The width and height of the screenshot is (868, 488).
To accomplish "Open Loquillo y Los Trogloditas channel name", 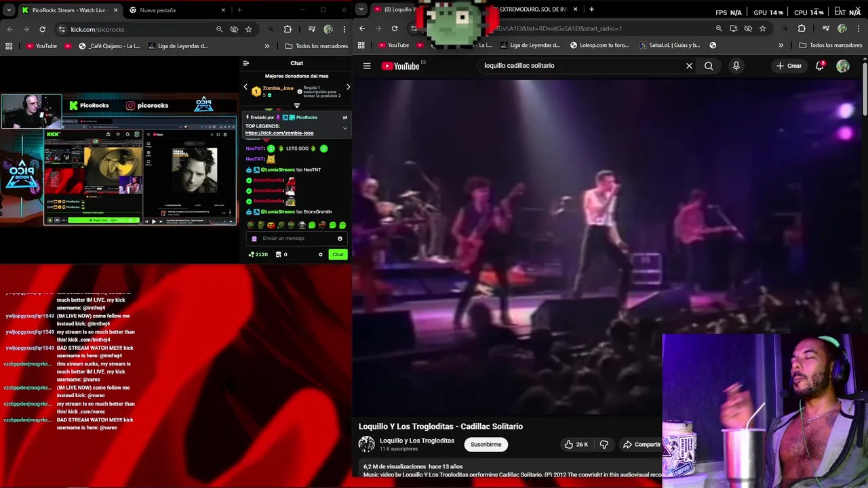I will pyautogui.click(x=417, y=441).
